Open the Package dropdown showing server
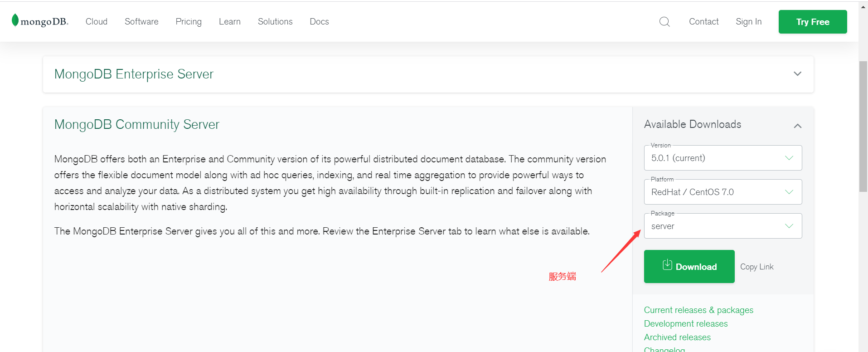 click(723, 226)
